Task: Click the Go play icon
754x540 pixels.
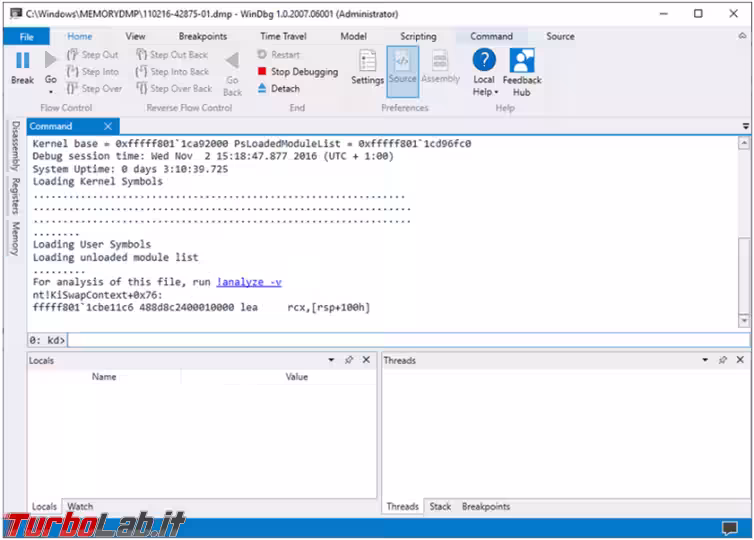Action: (x=50, y=60)
